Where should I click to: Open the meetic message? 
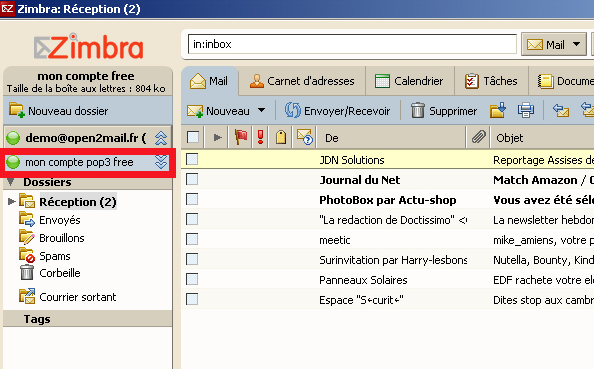pos(388,240)
